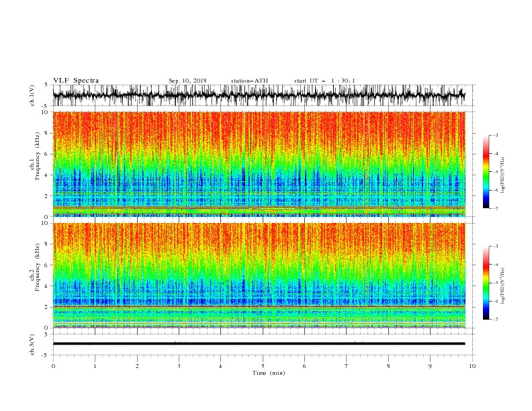Click the "VLF Spectra" title text
Viewport: 532px width, 411px height.
point(76,81)
